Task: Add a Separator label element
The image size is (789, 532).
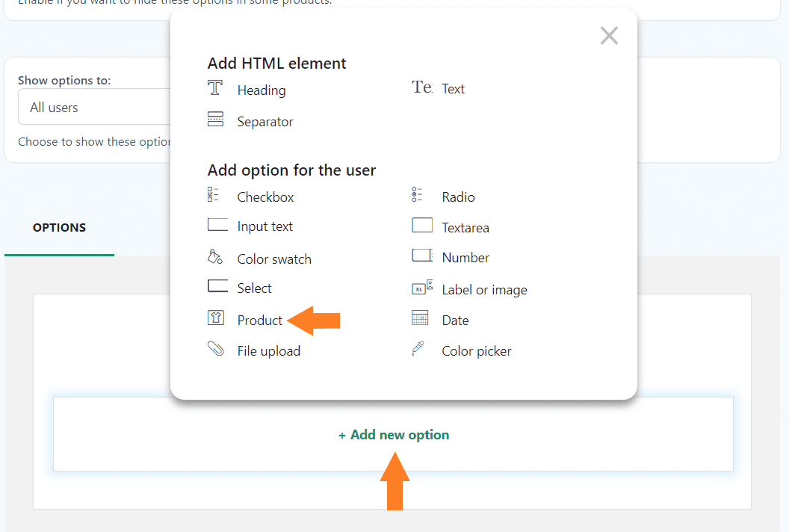Action: (265, 122)
